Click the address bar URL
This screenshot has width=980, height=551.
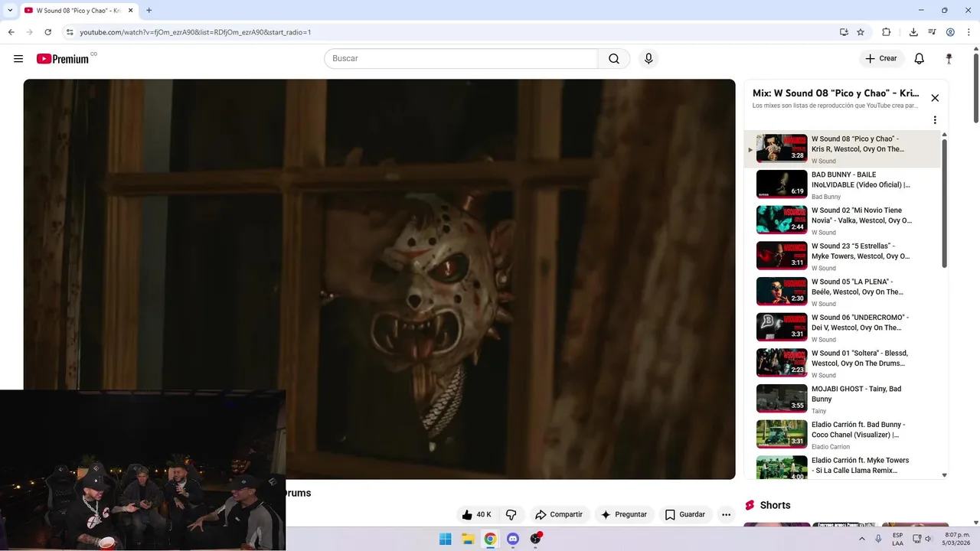(195, 32)
